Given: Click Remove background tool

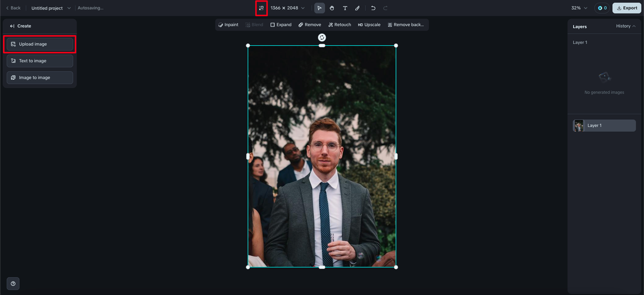Looking at the screenshot, I should (406, 25).
